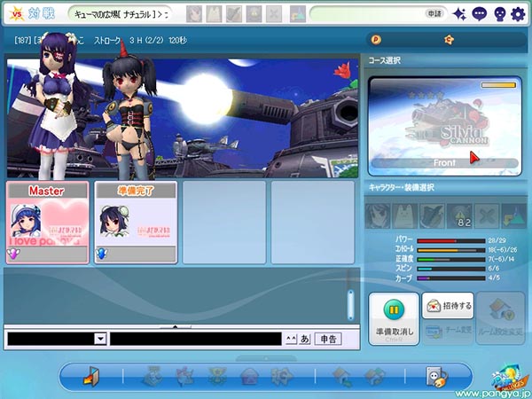The height and width of the screenshot is (399, 532).
Task: Click the orange コントロール stat bar
Action: [x=451, y=250]
